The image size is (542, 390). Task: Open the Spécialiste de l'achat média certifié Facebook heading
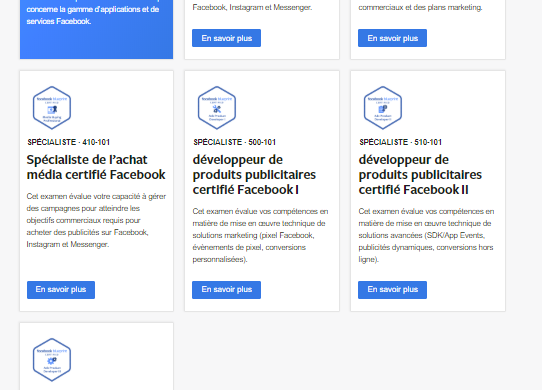tap(96, 167)
